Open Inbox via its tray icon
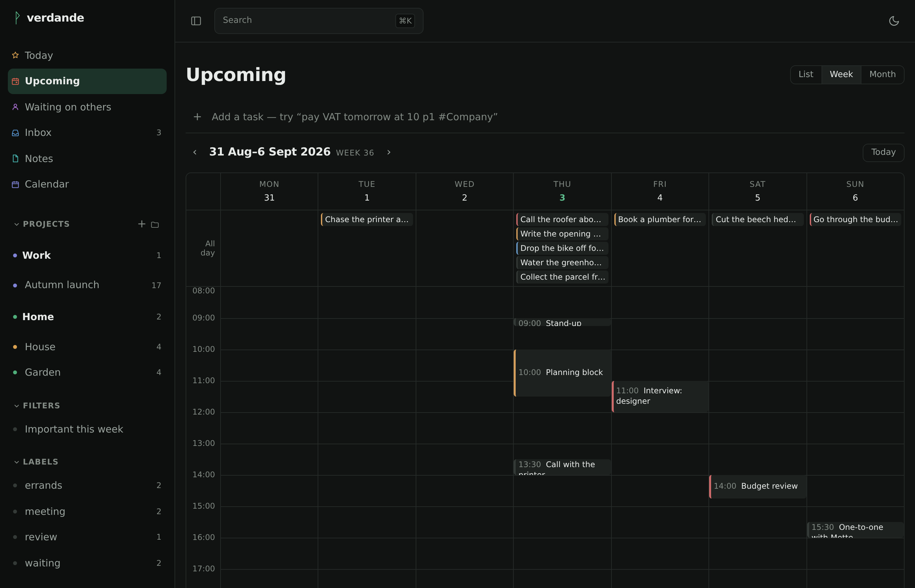 tap(15, 133)
